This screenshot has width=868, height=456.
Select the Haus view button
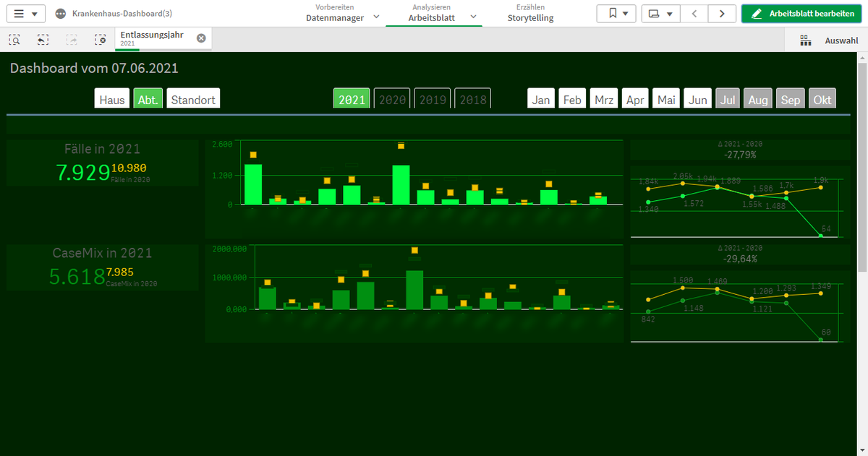(112, 100)
